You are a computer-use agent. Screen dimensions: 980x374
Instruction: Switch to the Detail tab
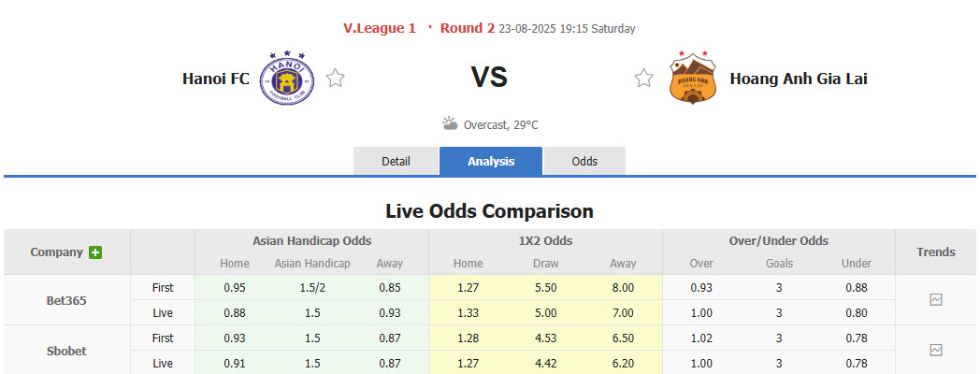point(396,161)
